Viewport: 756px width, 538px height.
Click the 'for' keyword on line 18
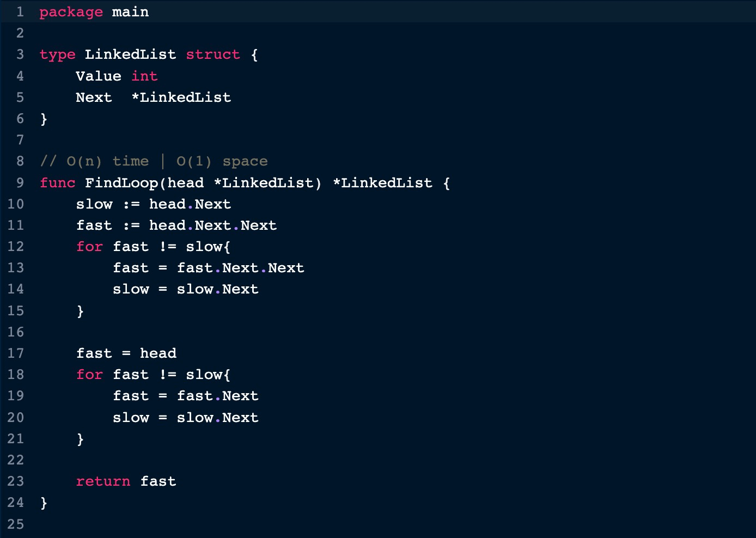pyautogui.click(x=89, y=375)
